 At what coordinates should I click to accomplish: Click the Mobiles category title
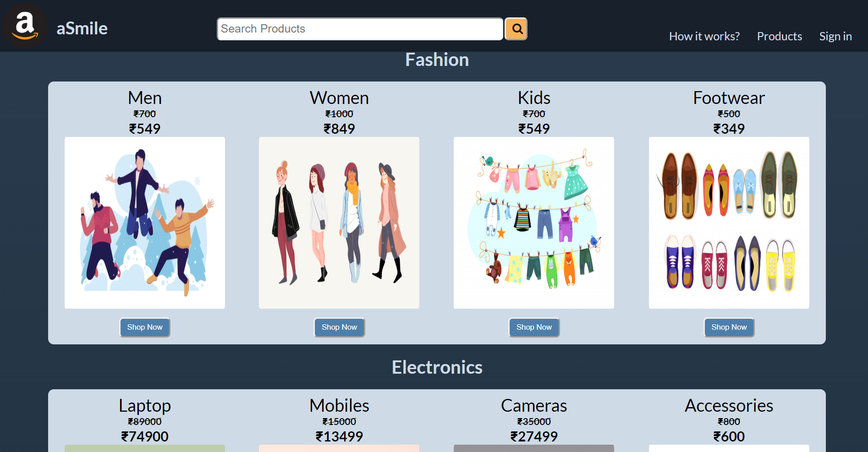click(x=339, y=406)
